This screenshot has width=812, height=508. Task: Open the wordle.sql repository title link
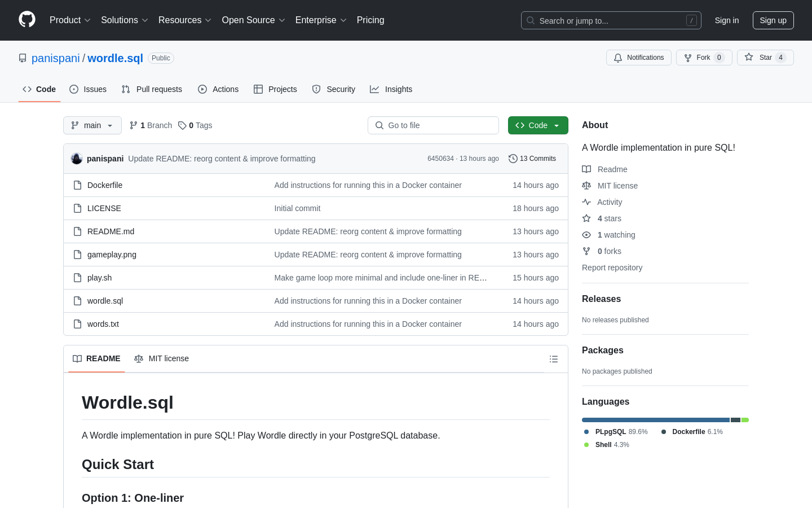[115, 58]
